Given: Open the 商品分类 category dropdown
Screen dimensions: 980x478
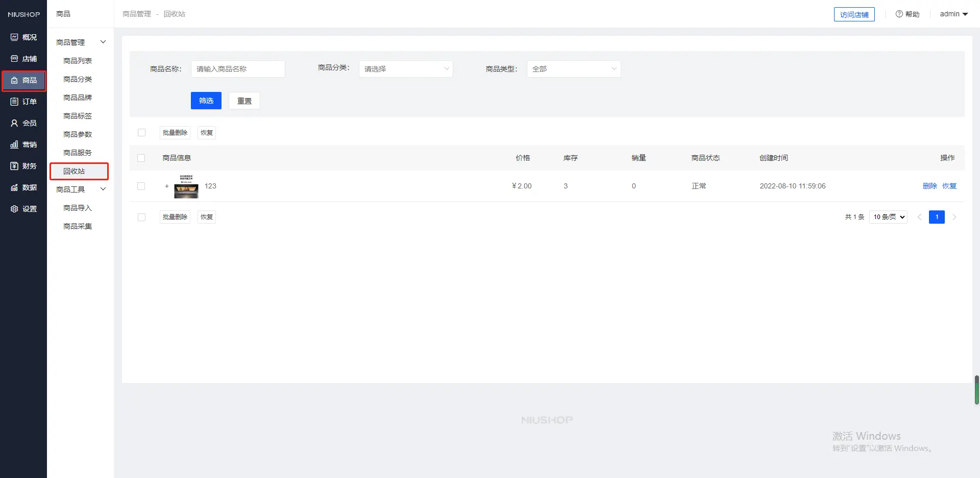Looking at the screenshot, I should click(406, 69).
